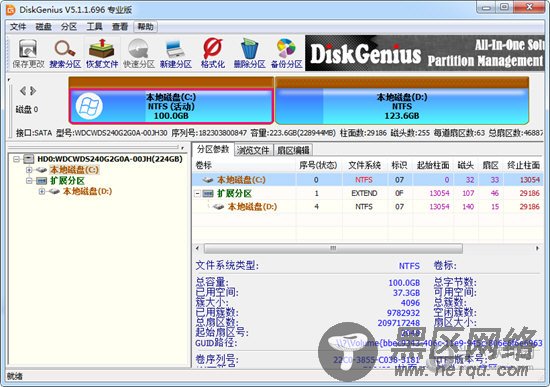Choose the 格式化 format icon
The width and height of the screenshot is (550, 387).
[x=213, y=53]
